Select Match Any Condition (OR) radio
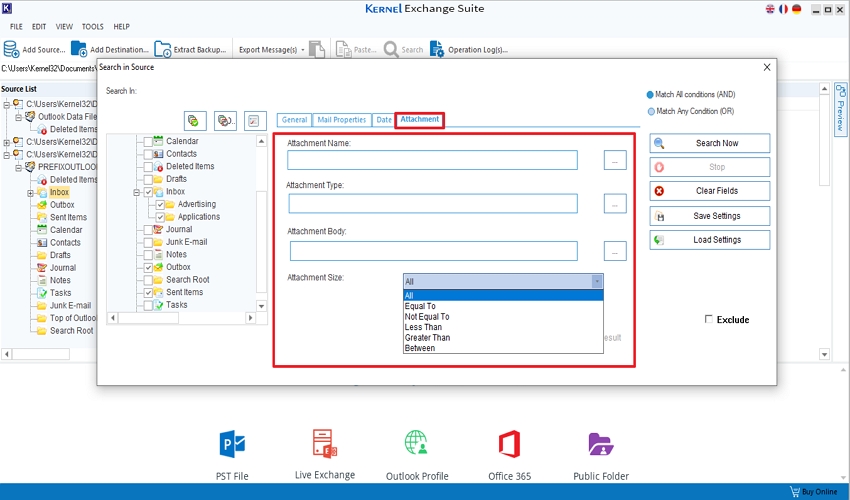The width and height of the screenshot is (850, 500). click(651, 111)
